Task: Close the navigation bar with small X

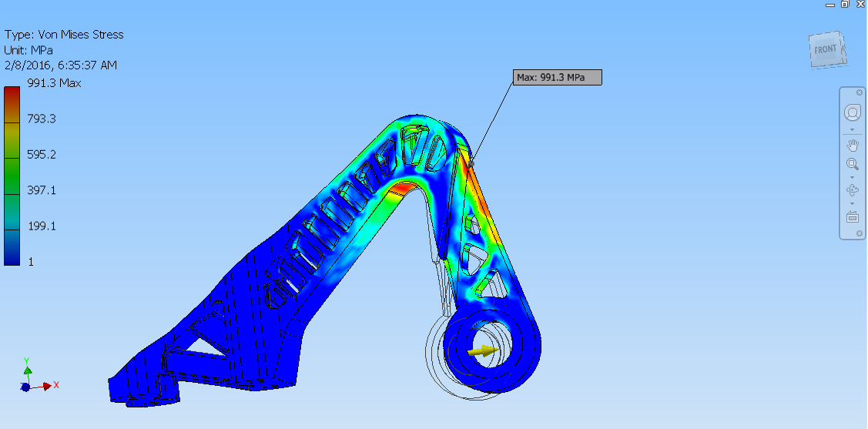Action: 860,92
